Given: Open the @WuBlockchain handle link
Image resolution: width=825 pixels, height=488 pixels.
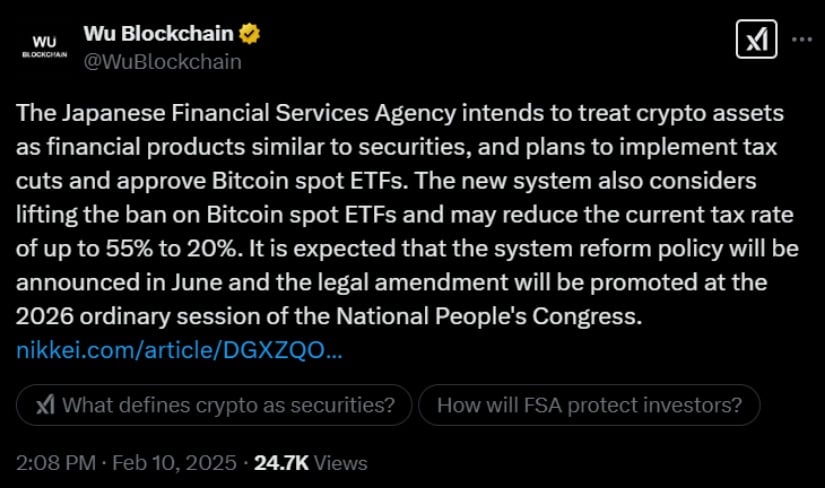Looking at the screenshot, I should [162, 62].
